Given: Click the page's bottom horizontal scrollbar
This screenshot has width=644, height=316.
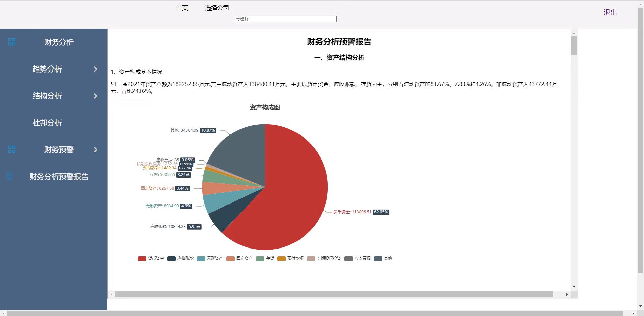Looking at the screenshot, I should click(315, 313).
